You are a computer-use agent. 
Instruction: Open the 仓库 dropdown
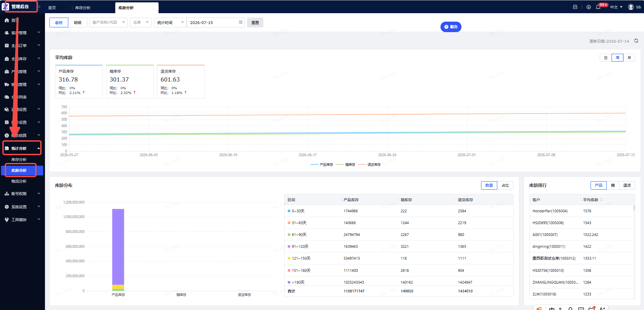coord(140,22)
